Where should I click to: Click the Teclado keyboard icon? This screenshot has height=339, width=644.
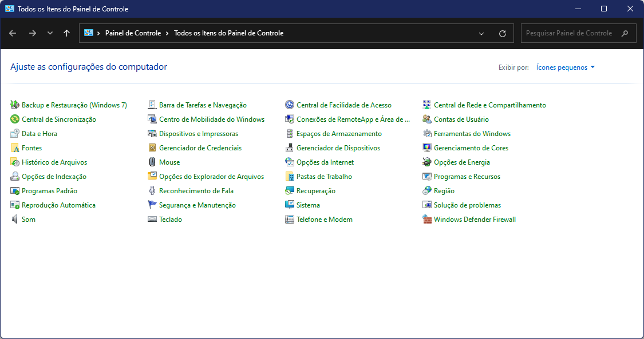coord(152,220)
